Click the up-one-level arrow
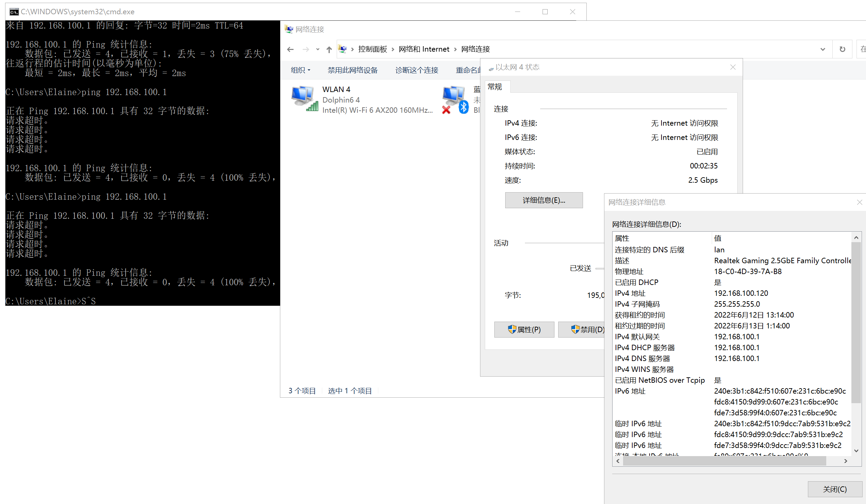Viewport: 866px width, 504px height. pyautogui.click(x=329, y=50)
